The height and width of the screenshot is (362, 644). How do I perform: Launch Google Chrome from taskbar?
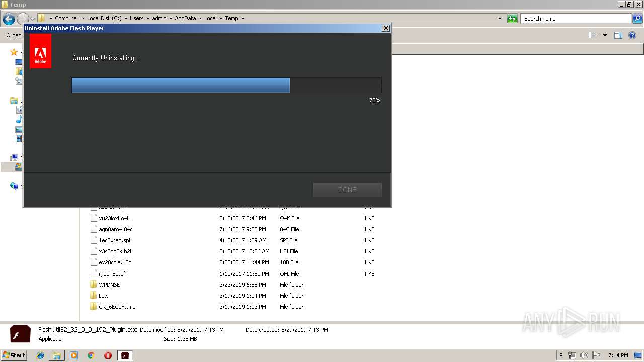tap(91, 355)
